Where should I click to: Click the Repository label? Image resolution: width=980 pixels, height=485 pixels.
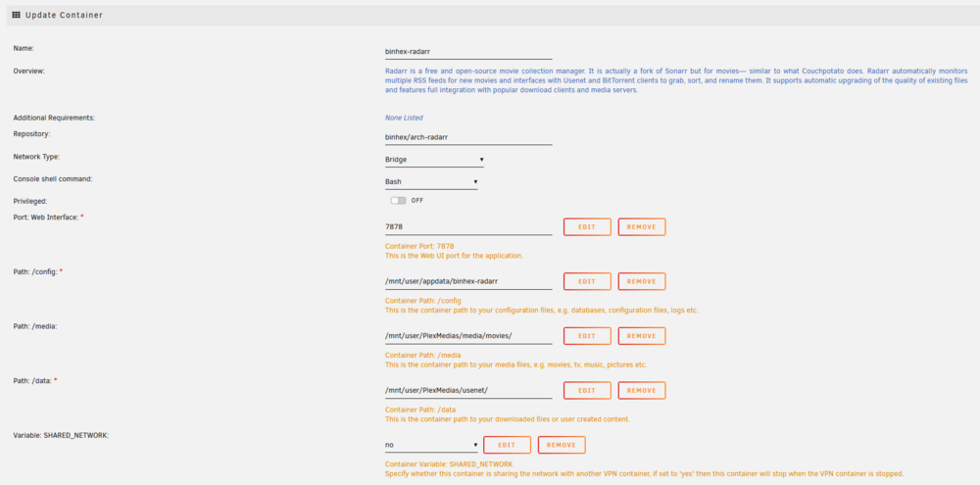click(31, 134)
